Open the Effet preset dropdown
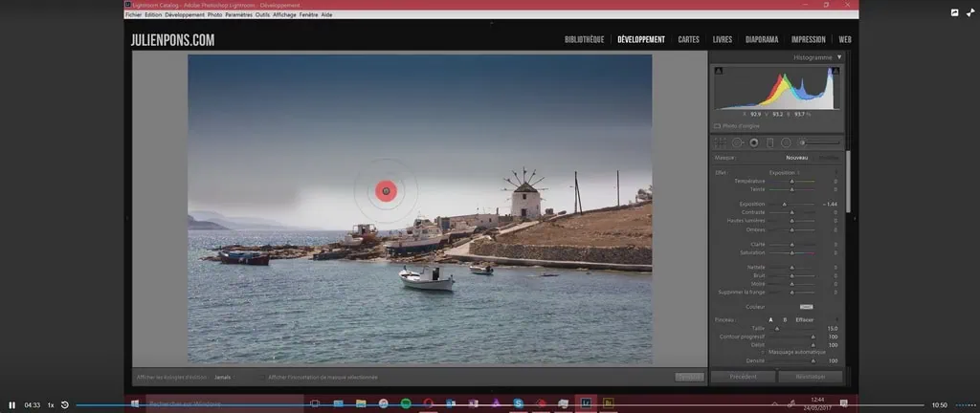This screenshot has height=413, width=980. [x=785, y=172]
